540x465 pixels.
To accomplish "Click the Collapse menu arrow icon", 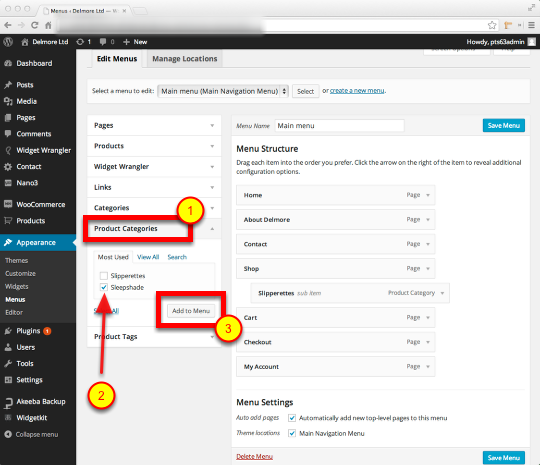I will 8,435.
